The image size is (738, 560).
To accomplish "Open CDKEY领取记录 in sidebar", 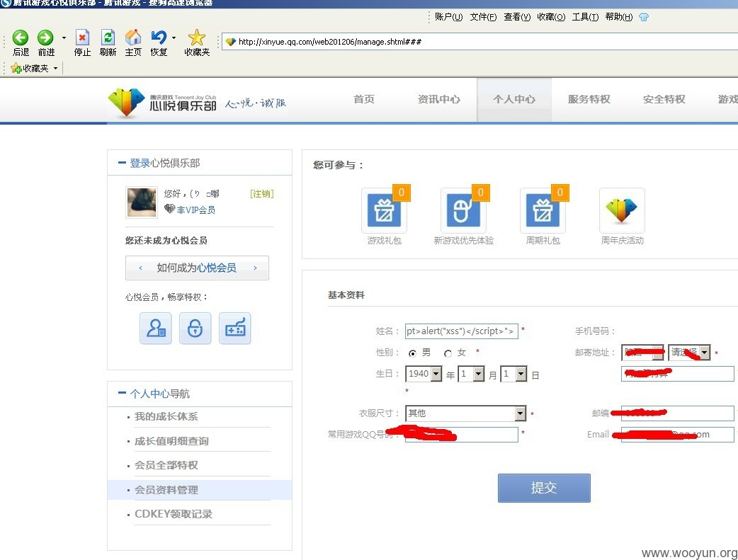I will tap(174, 514).
